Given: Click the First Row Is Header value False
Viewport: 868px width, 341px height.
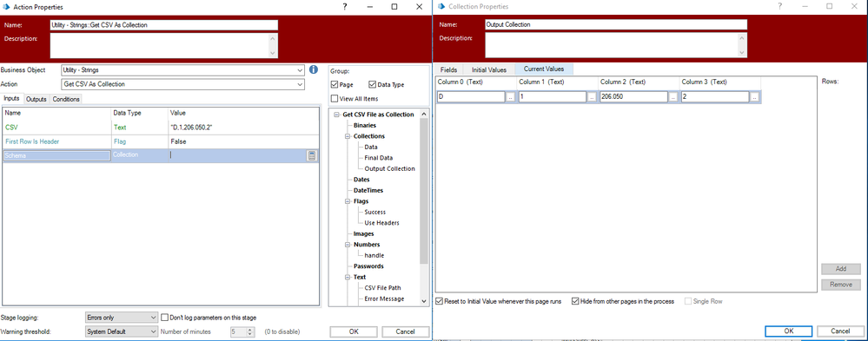Looking at the screenshot, I should [x=243, y=141].
